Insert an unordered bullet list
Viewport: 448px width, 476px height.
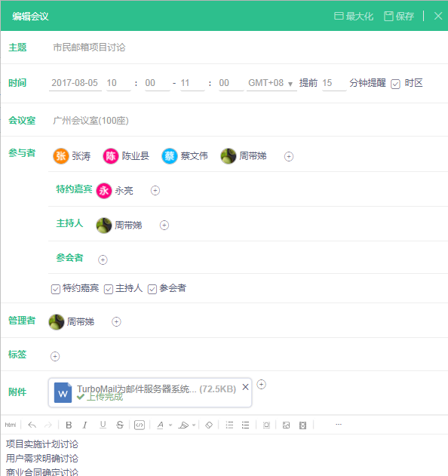[245, 425]
